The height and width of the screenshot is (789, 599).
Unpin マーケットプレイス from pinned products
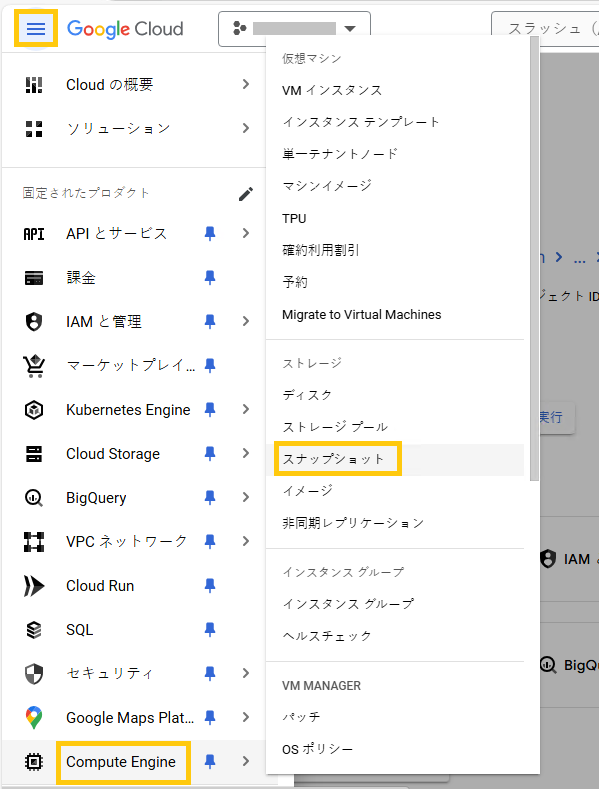[210, 366]
